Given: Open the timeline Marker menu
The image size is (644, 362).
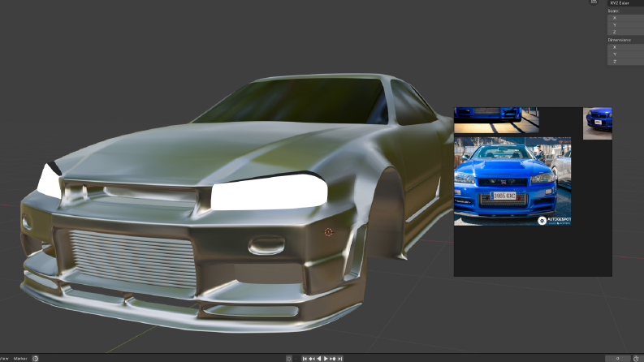Looking at the screenshot, I should pyautogui.click(x=20, y=359).
